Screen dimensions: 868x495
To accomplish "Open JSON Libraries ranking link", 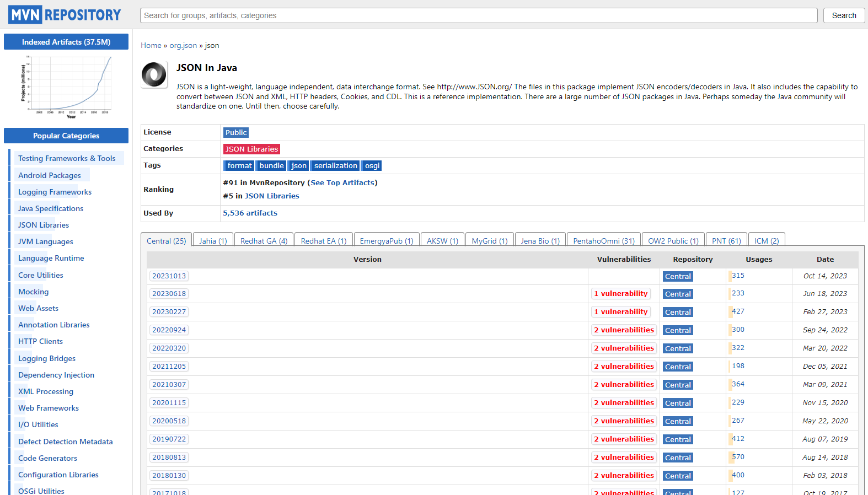I will pos(272,196).
